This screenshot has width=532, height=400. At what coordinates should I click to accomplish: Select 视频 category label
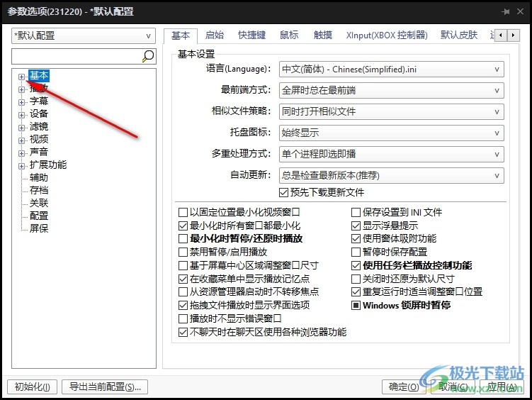[x=39, y=139]
